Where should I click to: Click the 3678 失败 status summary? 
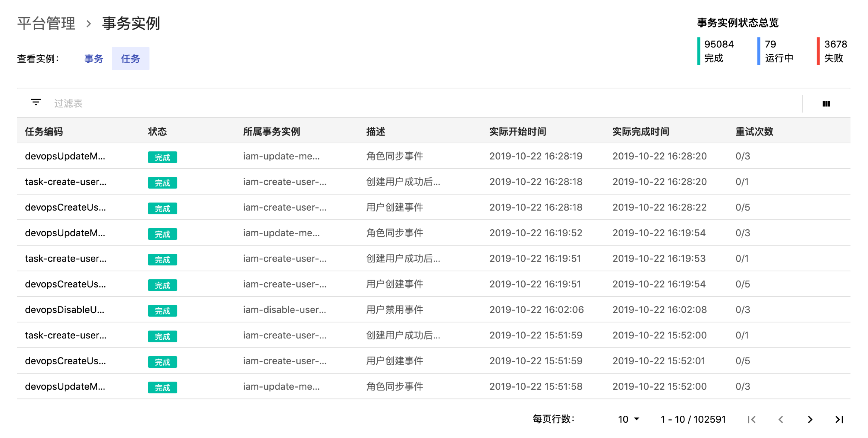pos(832,51)
